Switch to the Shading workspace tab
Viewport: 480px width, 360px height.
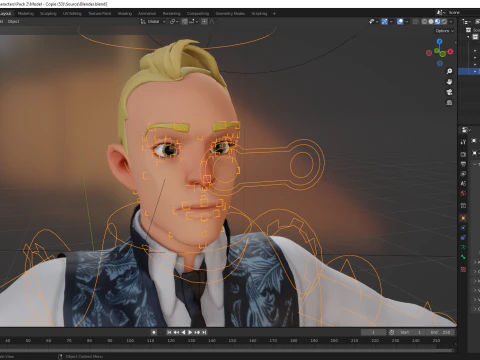point(125,14)
